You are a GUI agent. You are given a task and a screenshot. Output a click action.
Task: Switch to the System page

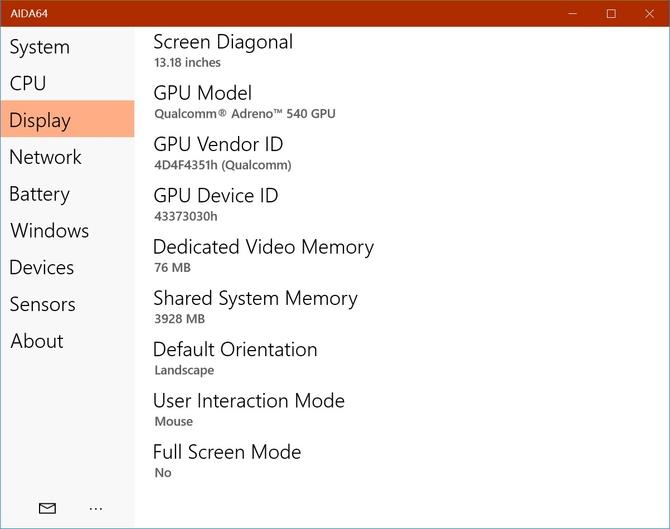point(40,47)
